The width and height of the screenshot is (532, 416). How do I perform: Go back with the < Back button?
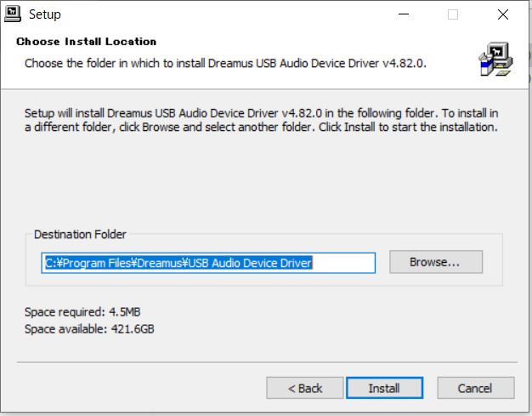[x=305, y=388]
